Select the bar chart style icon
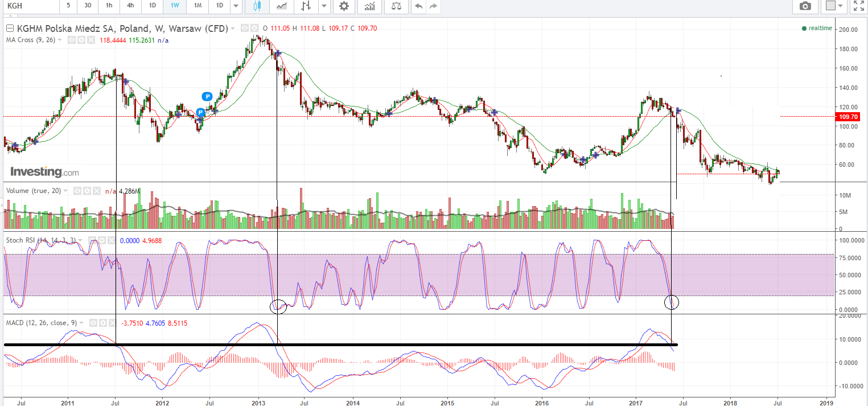Viewport: 868px width, 406px height. click(306, 6)
